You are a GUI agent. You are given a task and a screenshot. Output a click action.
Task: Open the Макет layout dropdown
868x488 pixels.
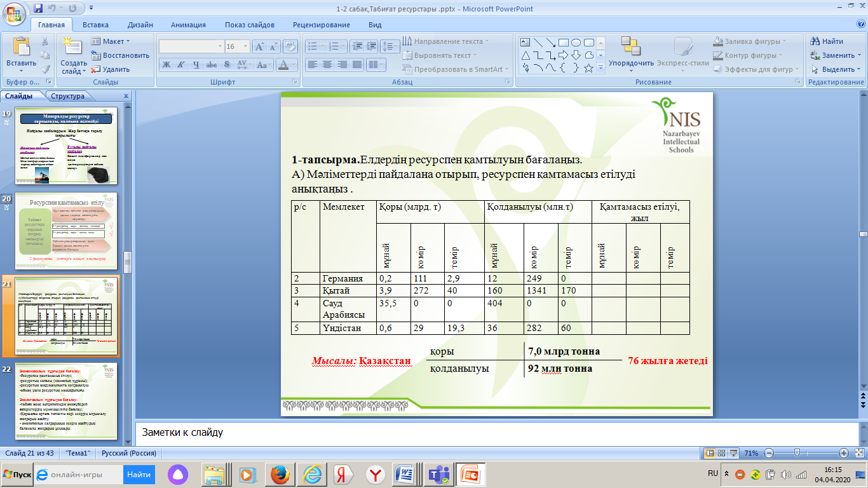coord(111,41)
